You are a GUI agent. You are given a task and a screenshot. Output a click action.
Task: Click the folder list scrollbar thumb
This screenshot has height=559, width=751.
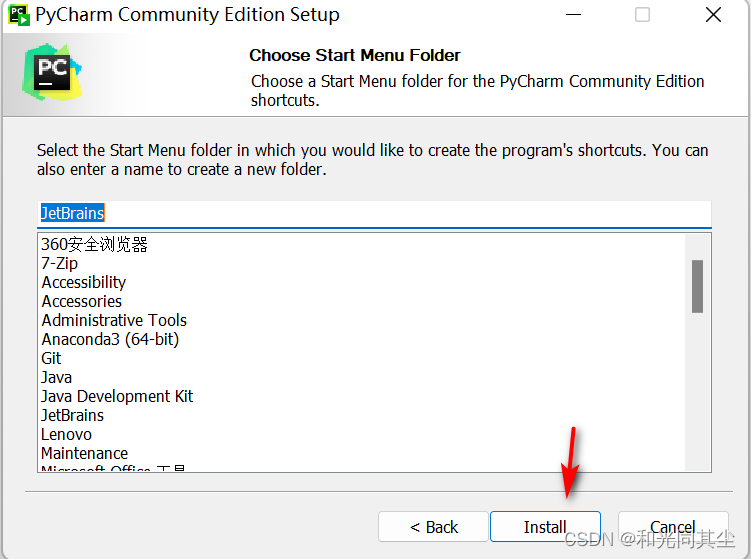(697, 286)
